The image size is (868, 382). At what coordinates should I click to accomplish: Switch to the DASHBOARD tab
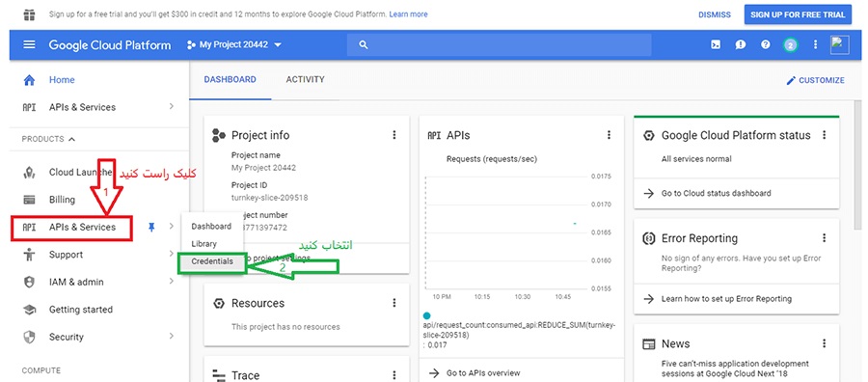231,80
